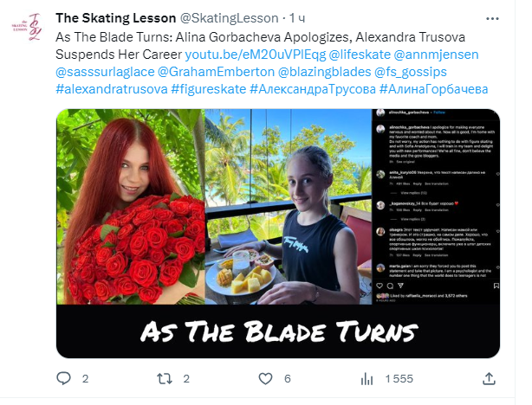This screenshot has width=532, height=405.
Task: Open the three-dot more options menu
Action: pyautogui.click(x=492, y=19)
